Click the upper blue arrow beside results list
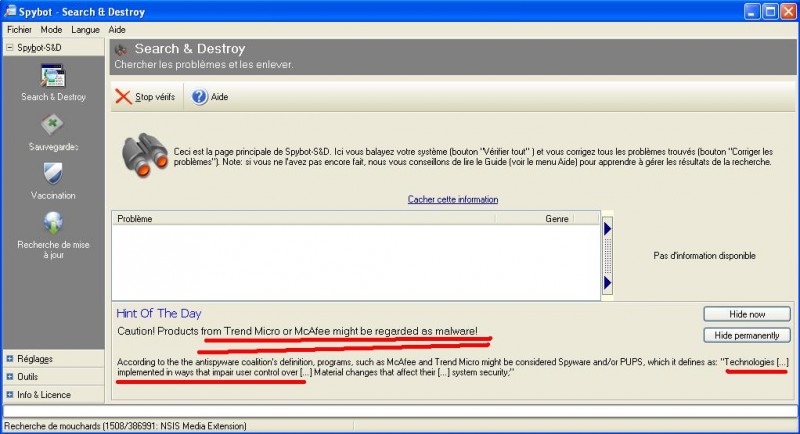This screenshot has width=800, height=434. coord(608,228)
